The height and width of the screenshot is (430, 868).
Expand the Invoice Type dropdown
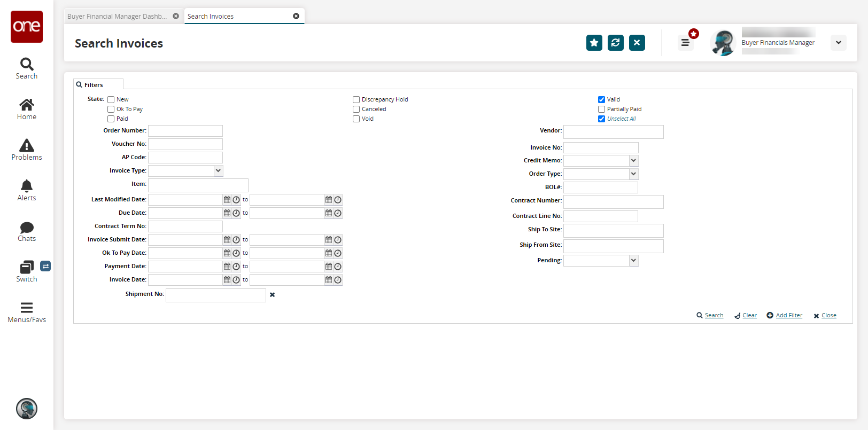point(218,171)
